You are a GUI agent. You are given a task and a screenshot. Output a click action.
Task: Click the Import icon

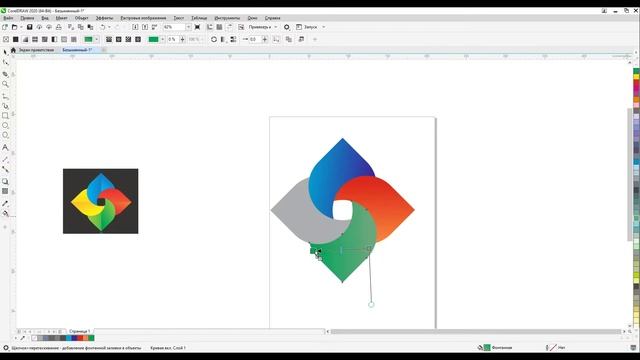point(135,27)
